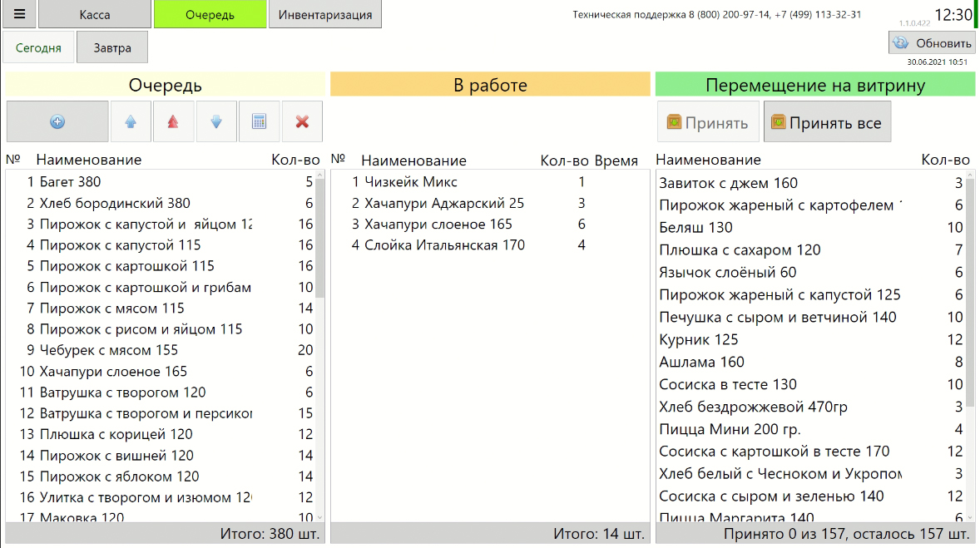Screen dimensions: 980x548
Task: Select the Сегодня view
Action: pos(38,47)
